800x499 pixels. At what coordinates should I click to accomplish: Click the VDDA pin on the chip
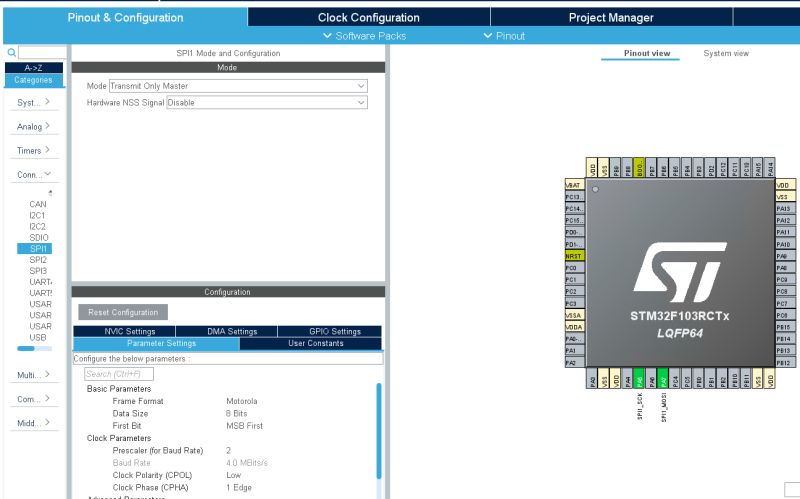click(574, 327)
